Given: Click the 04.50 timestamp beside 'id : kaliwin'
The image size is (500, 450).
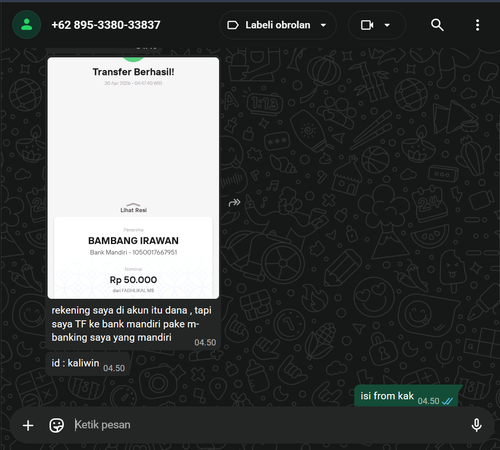Looking at the screenshot, I should pos(114,368).
